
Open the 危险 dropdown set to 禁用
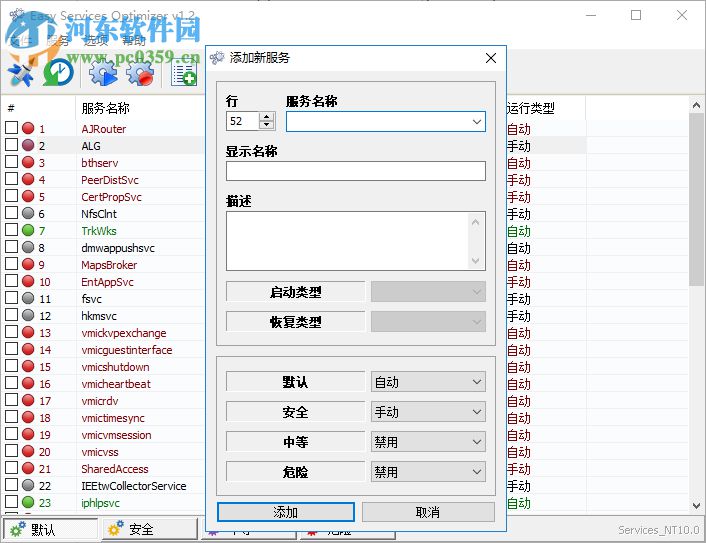coord(428,471)
